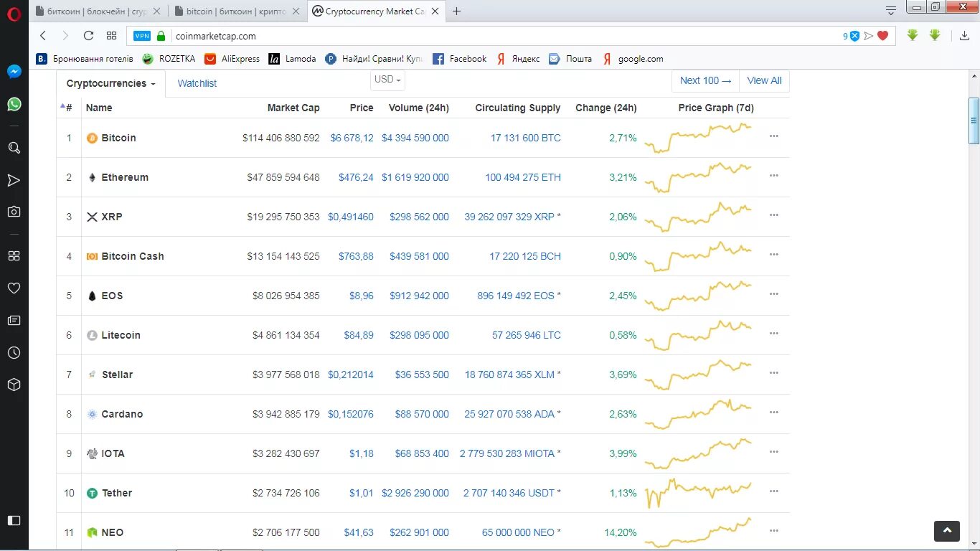Image resolution: width=980 pixels, height=551 pixels.
Task: Open the sidebar search icon
Action: 14,148
